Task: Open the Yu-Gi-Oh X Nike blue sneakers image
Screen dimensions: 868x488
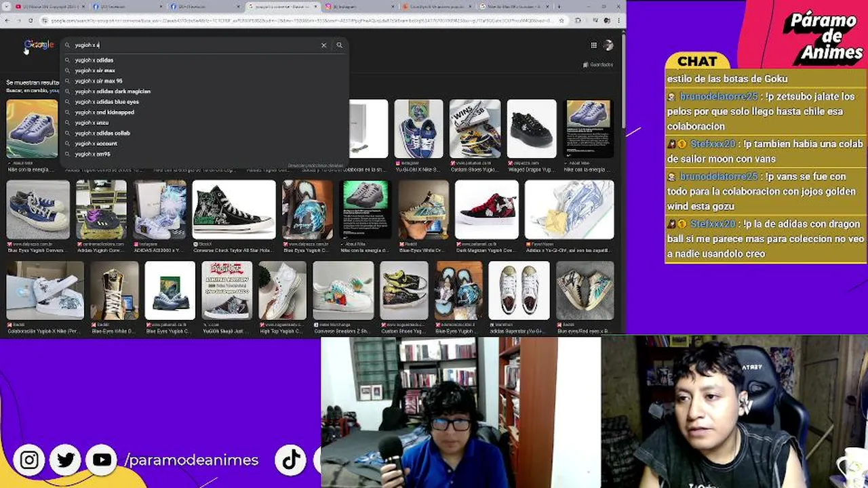Action: click(x=418, y=129)
